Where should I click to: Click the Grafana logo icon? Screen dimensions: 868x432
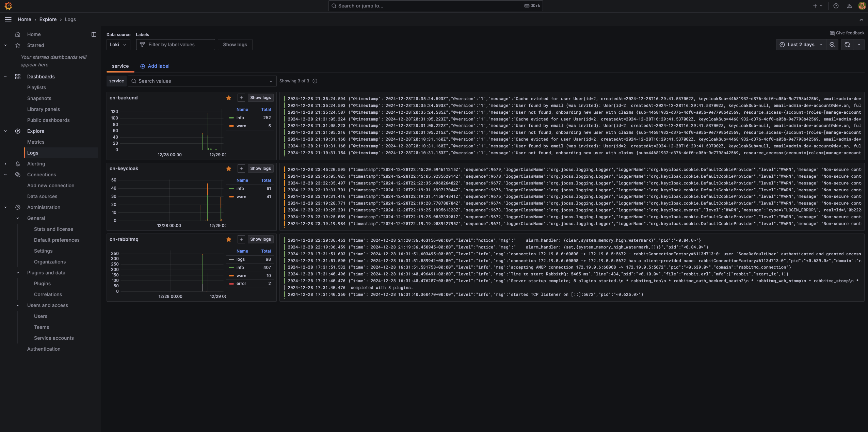click(x=8, y=6)
